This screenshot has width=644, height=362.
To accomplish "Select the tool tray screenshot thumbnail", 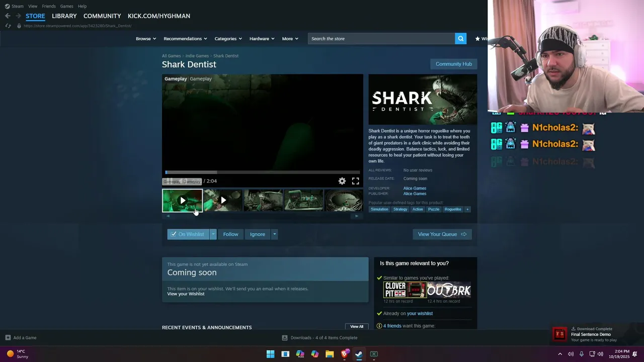I will [304, 200].
